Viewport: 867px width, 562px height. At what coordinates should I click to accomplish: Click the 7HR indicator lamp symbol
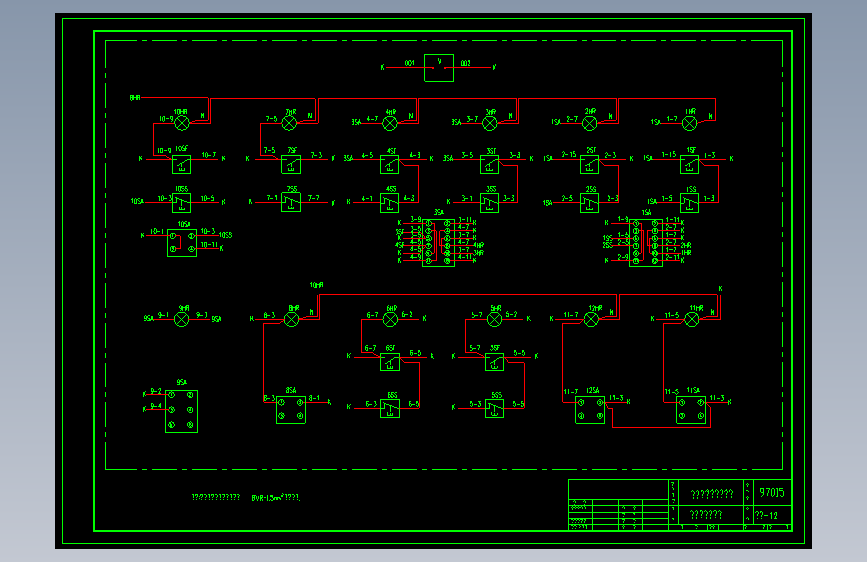(289, 123)
